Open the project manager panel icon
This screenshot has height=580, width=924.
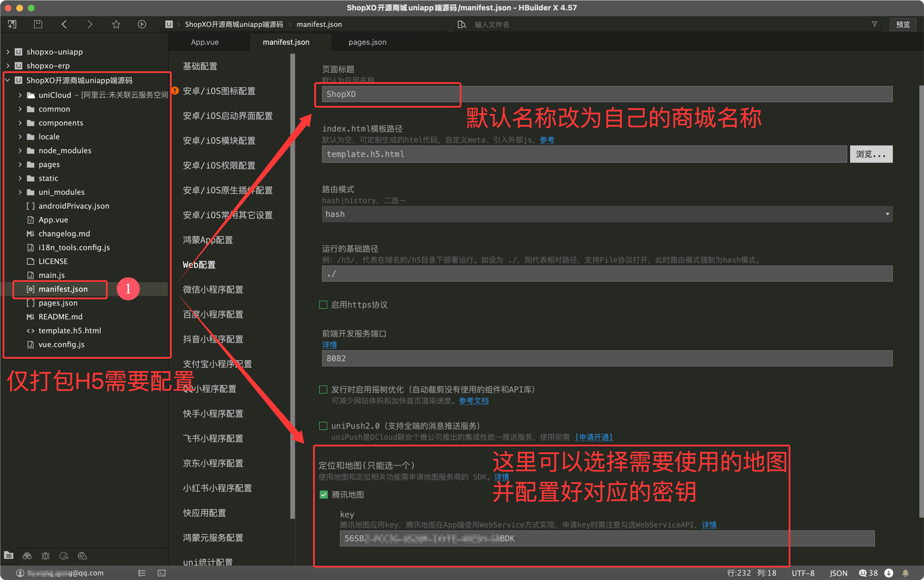[x=9, y=555]
